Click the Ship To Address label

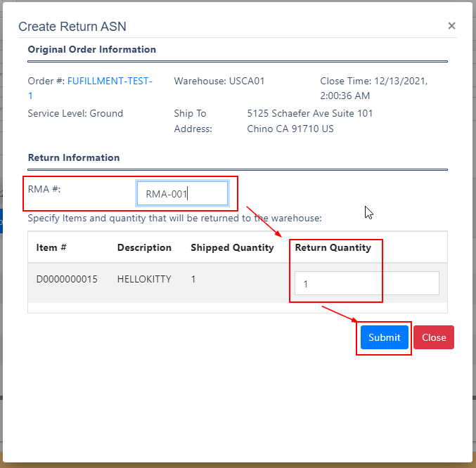tap(193, 121)
